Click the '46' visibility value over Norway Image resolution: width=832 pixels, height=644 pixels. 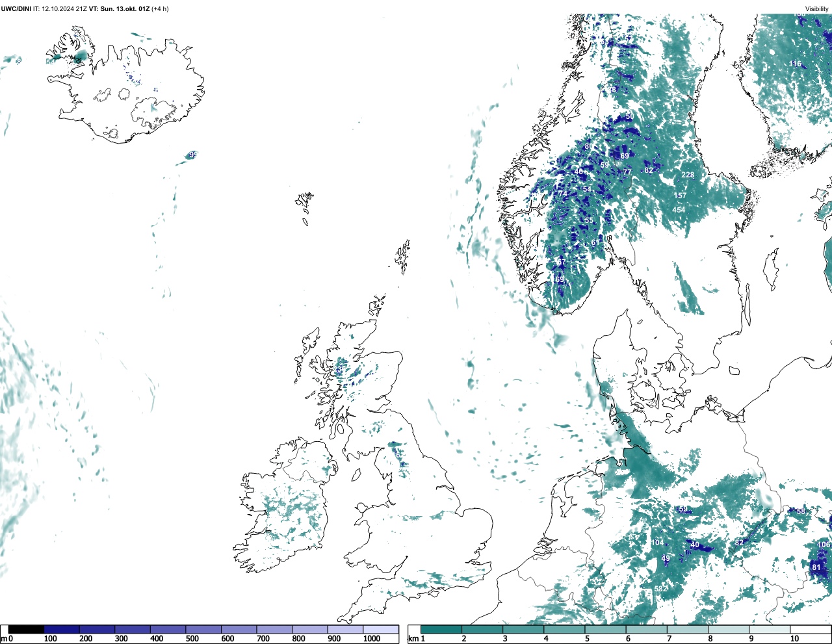pos(578,172)
